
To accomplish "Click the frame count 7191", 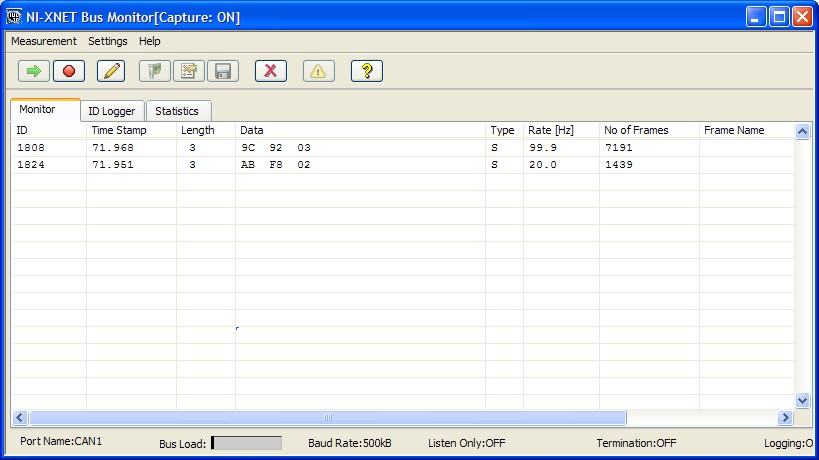I will point(619,148).
